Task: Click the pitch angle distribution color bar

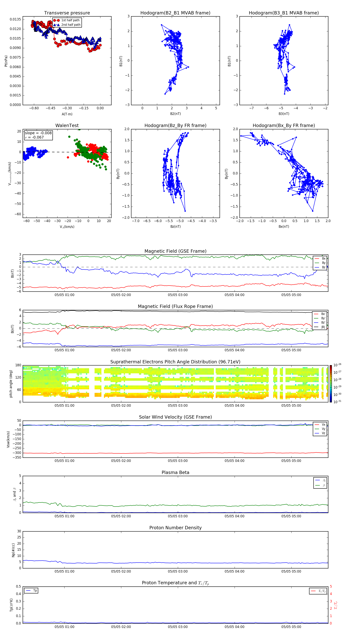Action: point(331,384)
